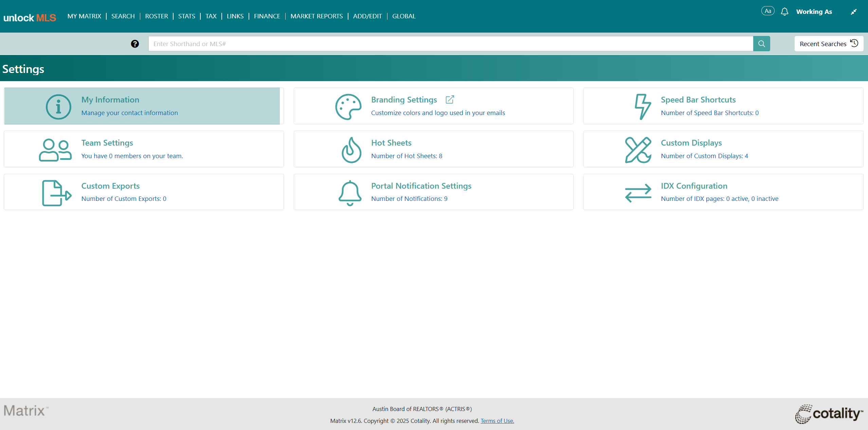This screenshot has height=430, width=868.
Task: Click 'Number of Custom Displays: 4'
Action: pyautogui.click(x=704, y=156)
